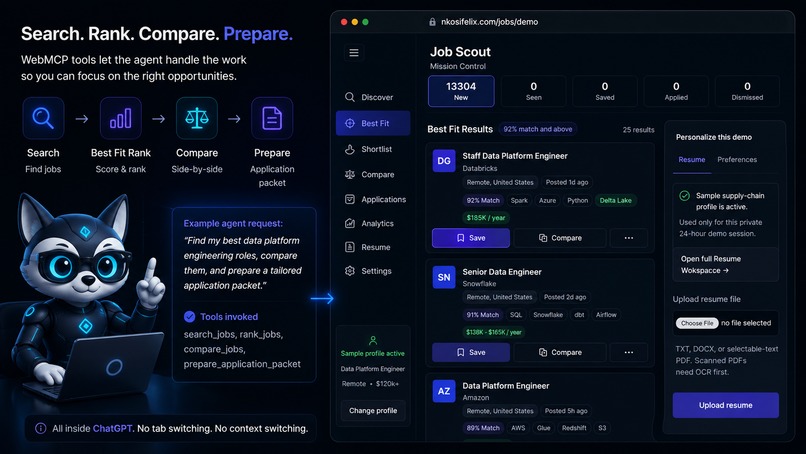Save the Staff Data Platform Engineer job
The image size is (806, 454).
[471, 238]
